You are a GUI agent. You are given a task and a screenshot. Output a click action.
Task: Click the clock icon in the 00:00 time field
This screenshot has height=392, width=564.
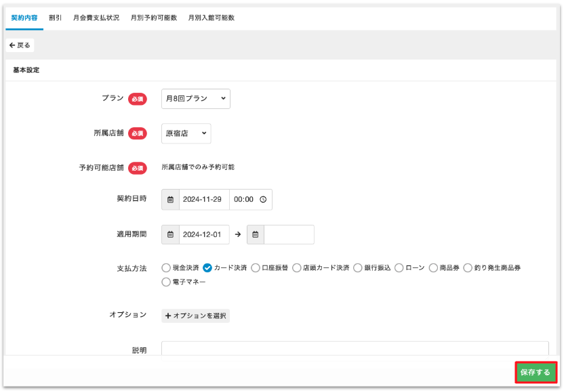click(x=263, y=200)
